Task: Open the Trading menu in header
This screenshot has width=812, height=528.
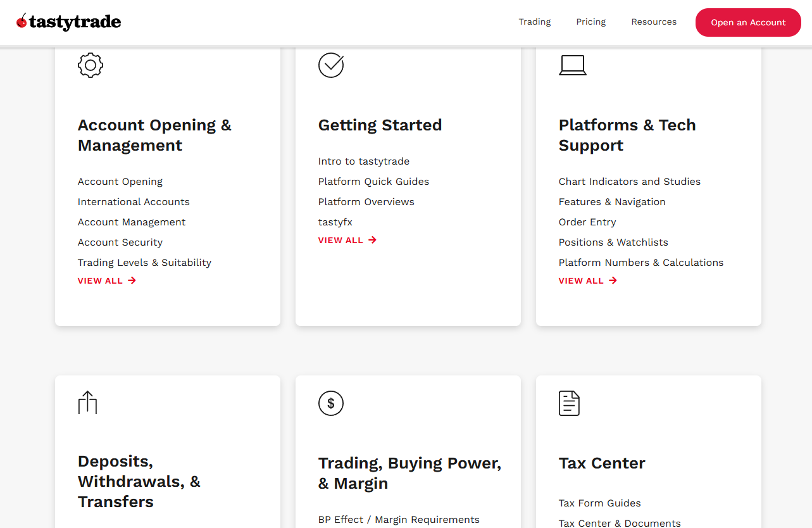Action: [535, 22]
